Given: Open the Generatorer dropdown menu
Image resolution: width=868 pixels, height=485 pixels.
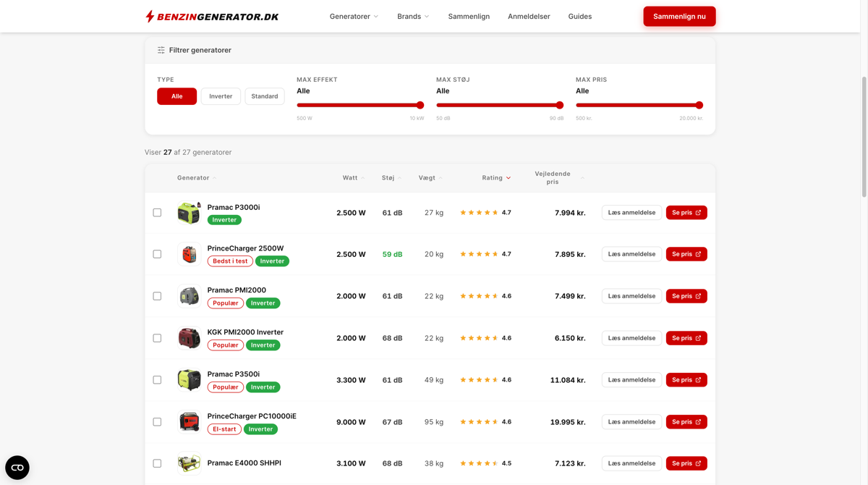Looking at the screenshot, I should (x=354, y=17).
